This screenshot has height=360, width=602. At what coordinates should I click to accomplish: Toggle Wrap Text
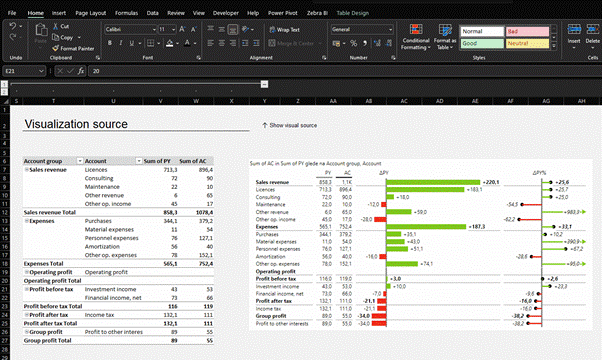pos(284,30)
